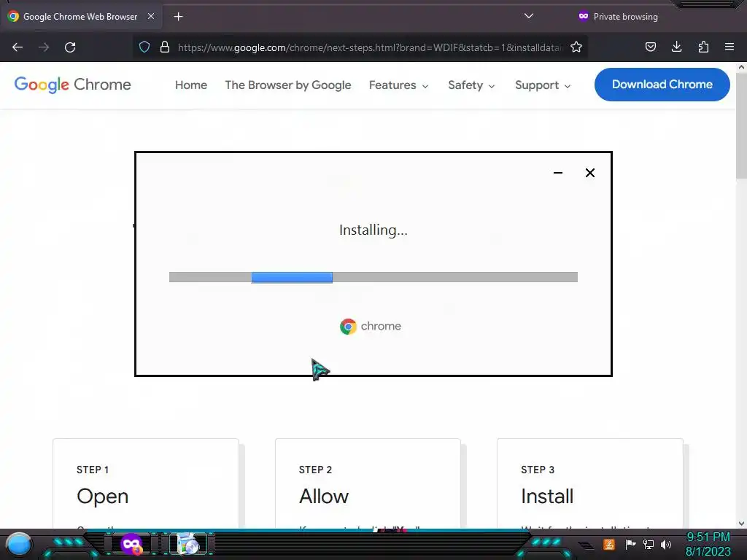This screenshot has width=747, height=560.
Task: Go to Home in site navigation
Action: [x=191, y=85]
